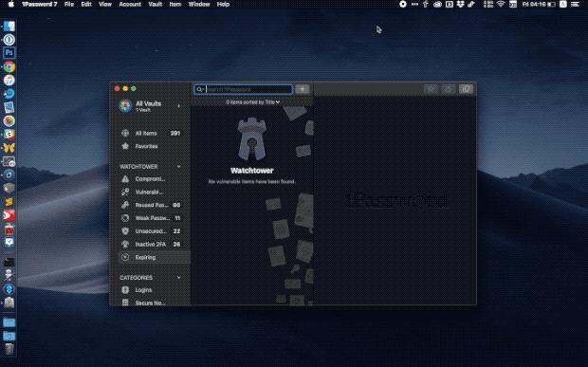
Task: Open iTunes from the Dock
Action: coord(9,81)
